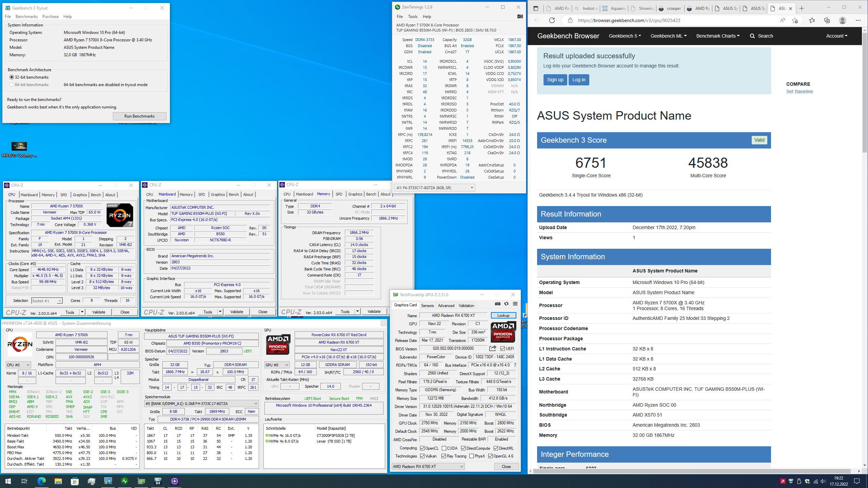The width and height of the screenshot is (868, 488).
Task: Open the Edge Favorites list icon
Action: (812, 20)
